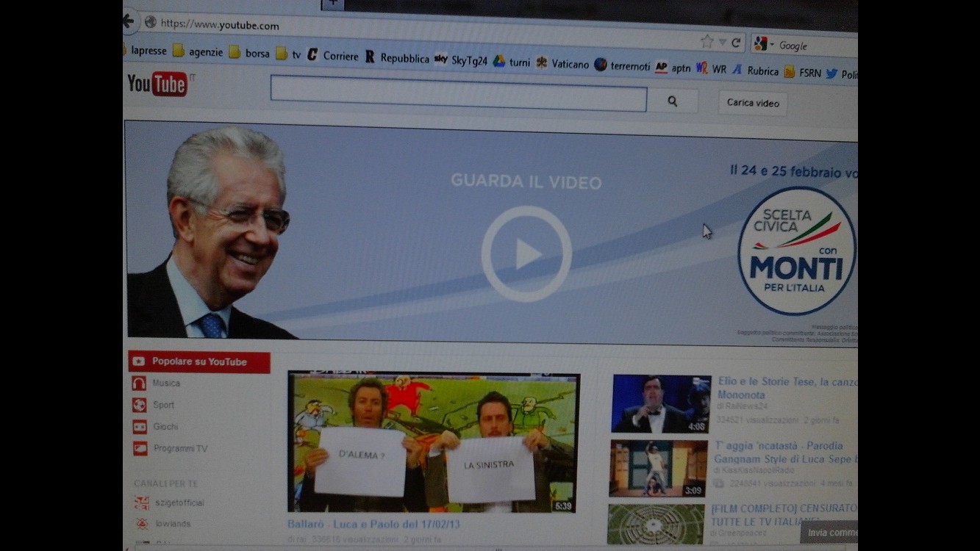Image resolution: width=980 pixels, height=551 pixels.
Task: Open the address bar history dropdown arrow
Action: pos(723,43)
